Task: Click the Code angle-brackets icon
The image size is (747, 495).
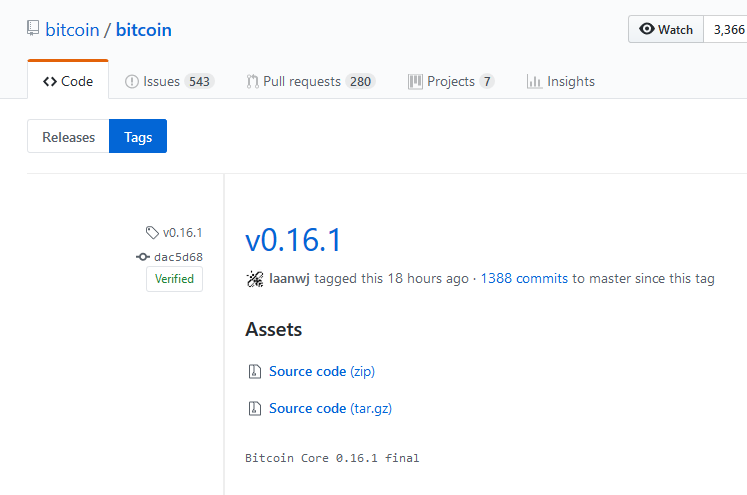Action: [x=50, y=81]
